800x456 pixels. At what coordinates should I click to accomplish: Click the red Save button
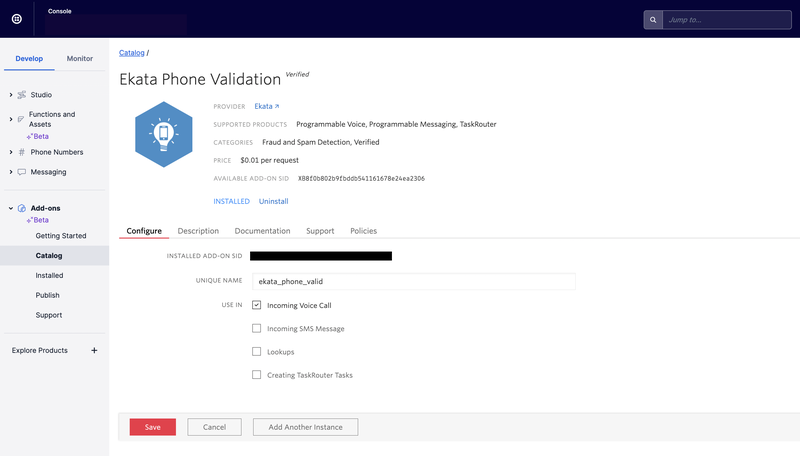click(x=153, y=427)
